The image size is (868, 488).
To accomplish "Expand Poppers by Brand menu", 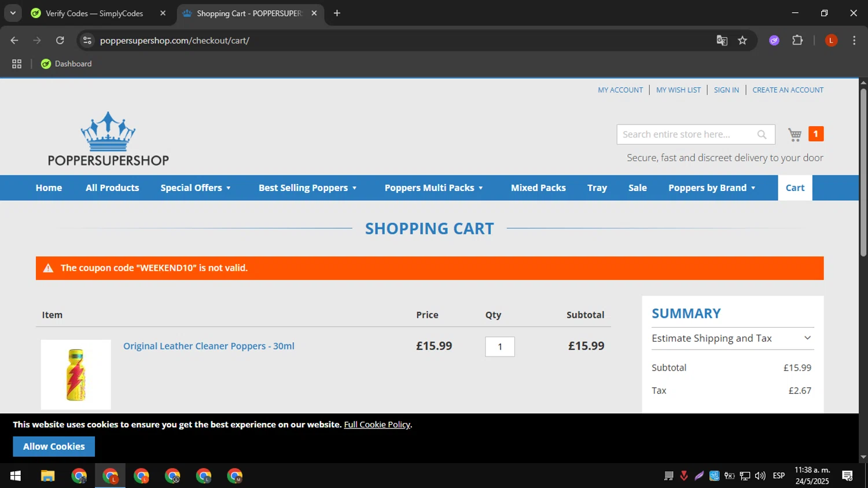I will [712, 188].
